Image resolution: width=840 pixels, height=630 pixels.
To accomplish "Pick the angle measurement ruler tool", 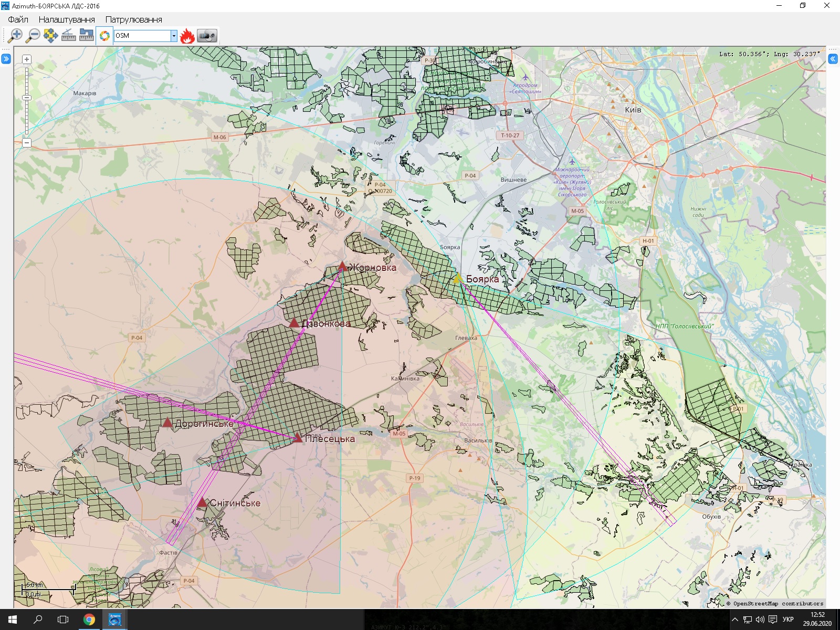I will (x=68, y=36).
